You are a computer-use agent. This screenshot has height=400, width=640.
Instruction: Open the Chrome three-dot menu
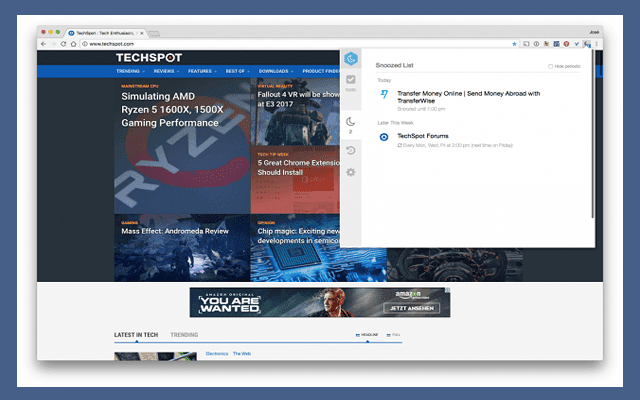(x=596, y=44)
